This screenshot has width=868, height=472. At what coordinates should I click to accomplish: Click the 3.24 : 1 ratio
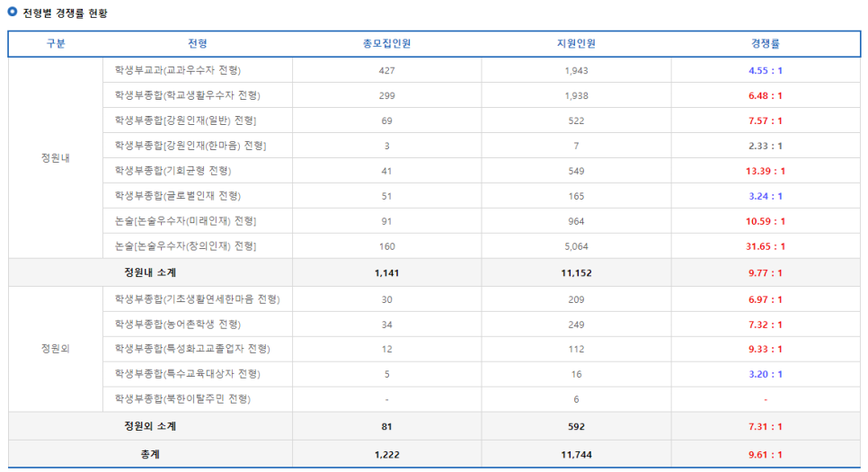coord(766,196)
